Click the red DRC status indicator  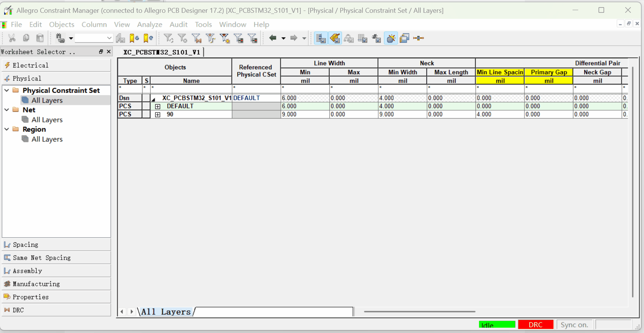(x=535, y=324)
